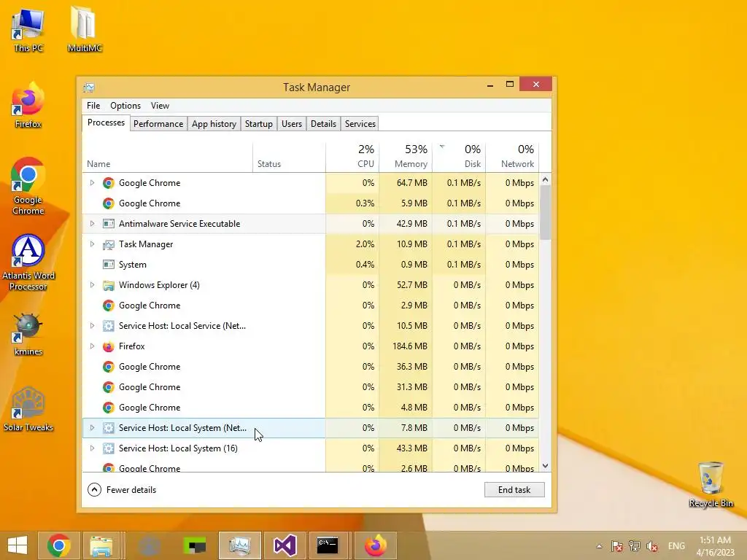Sort by the CPU column header

click(x=352, y=157)
